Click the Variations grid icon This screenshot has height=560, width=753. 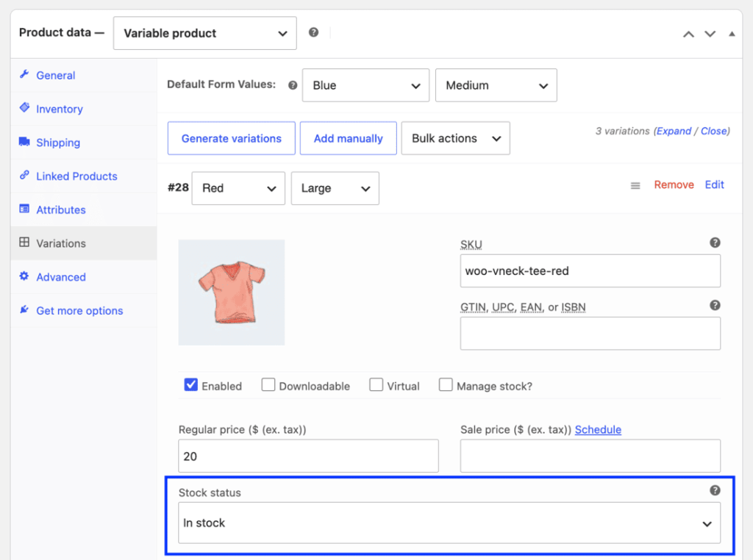(24, 242)
